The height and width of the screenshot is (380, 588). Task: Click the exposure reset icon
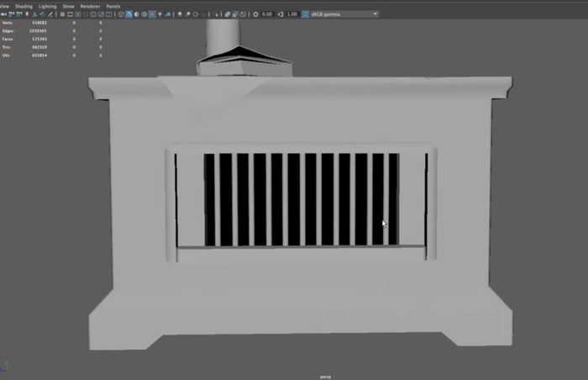tap(256, 14)
